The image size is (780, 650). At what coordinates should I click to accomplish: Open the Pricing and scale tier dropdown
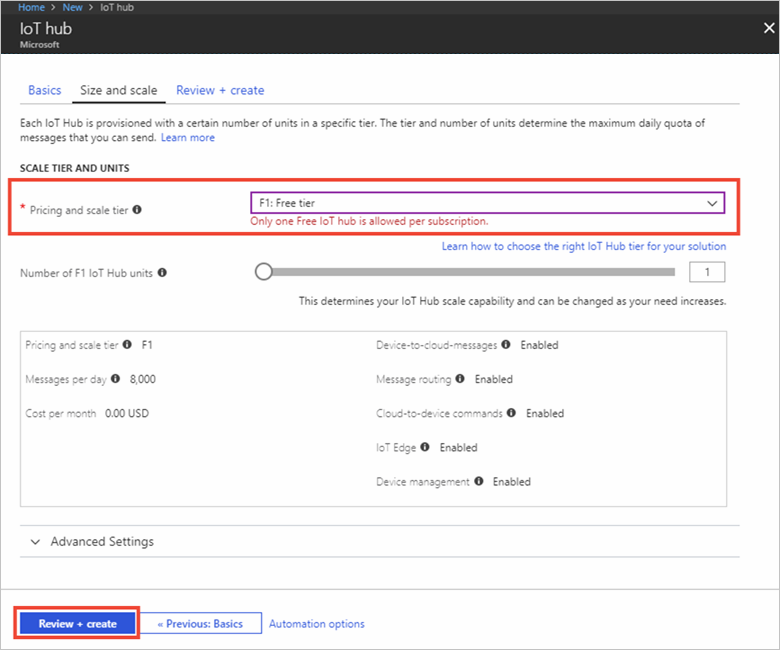tap(488, 203)
